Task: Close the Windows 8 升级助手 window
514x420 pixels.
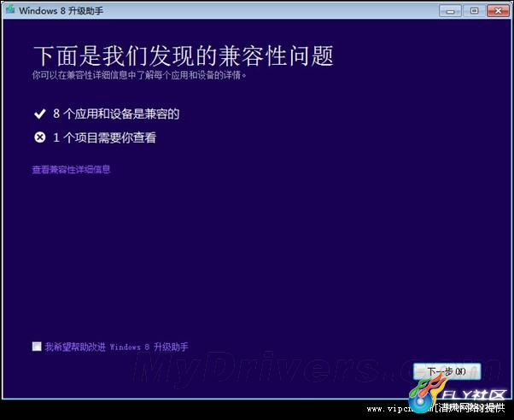Action: 499,11
